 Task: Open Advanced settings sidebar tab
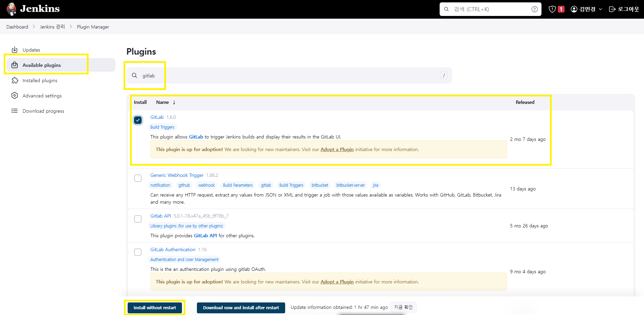coord(61,96)
